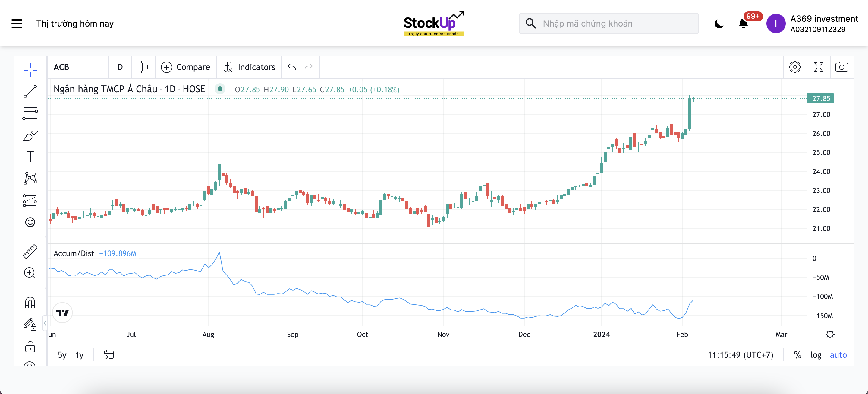Click the 2024 label on time axis
The image size is (868, 394).
(602, 334)
